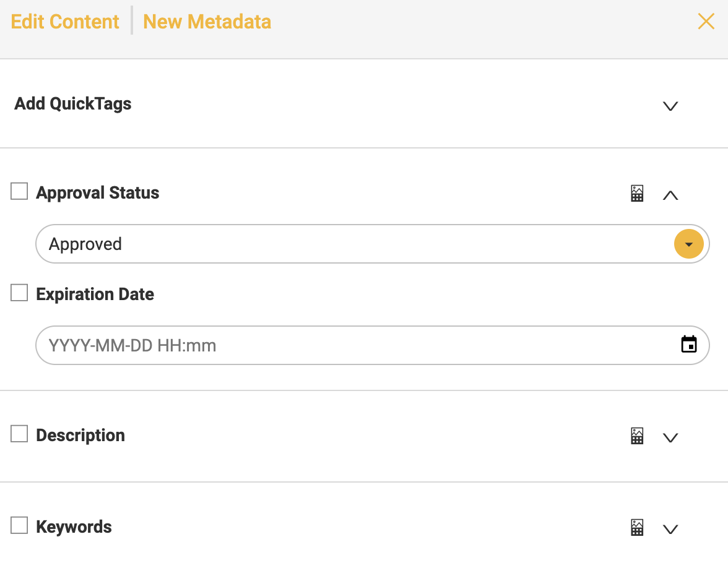
Task: Switch to the Edit Content tab
Action: coord(65,22)
